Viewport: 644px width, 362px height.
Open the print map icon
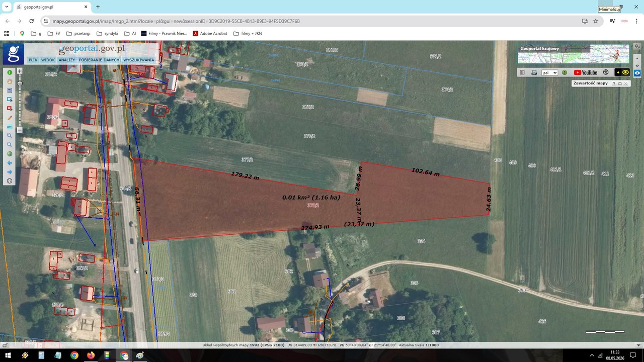534,73
